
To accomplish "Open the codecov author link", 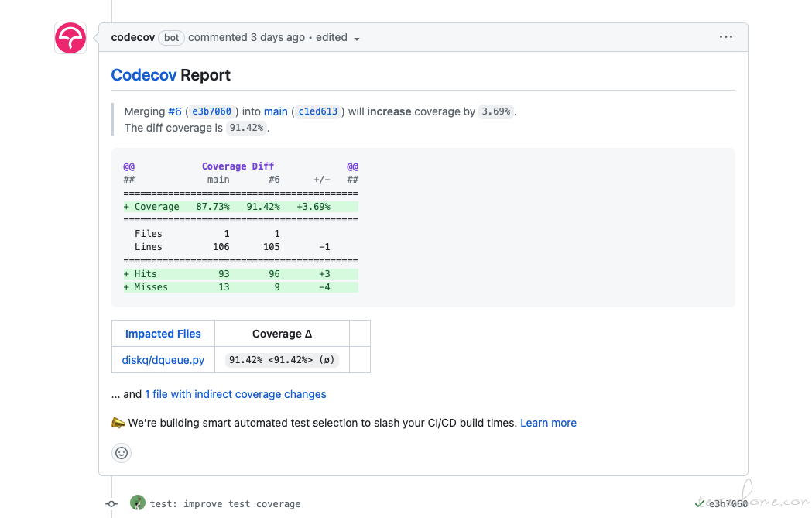I will click(x=132, y=37).
